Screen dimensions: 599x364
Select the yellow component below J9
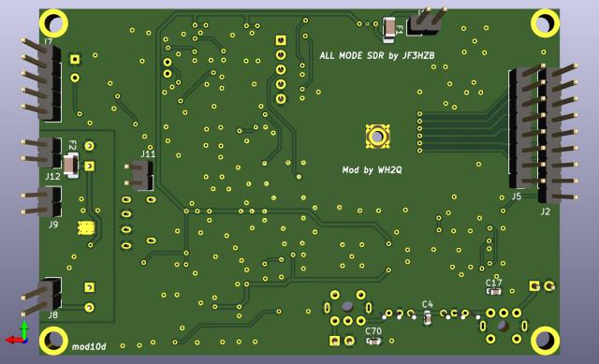coord(86,228)
